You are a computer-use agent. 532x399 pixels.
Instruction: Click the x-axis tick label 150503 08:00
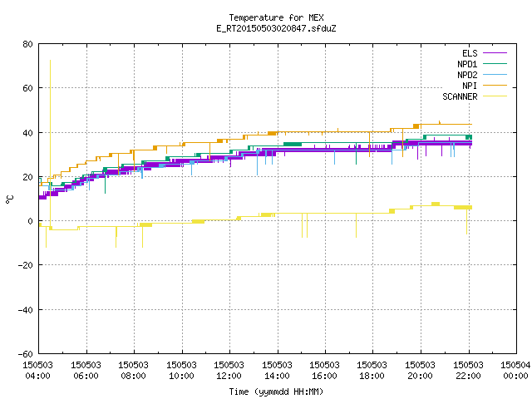(x=133, y=371)
